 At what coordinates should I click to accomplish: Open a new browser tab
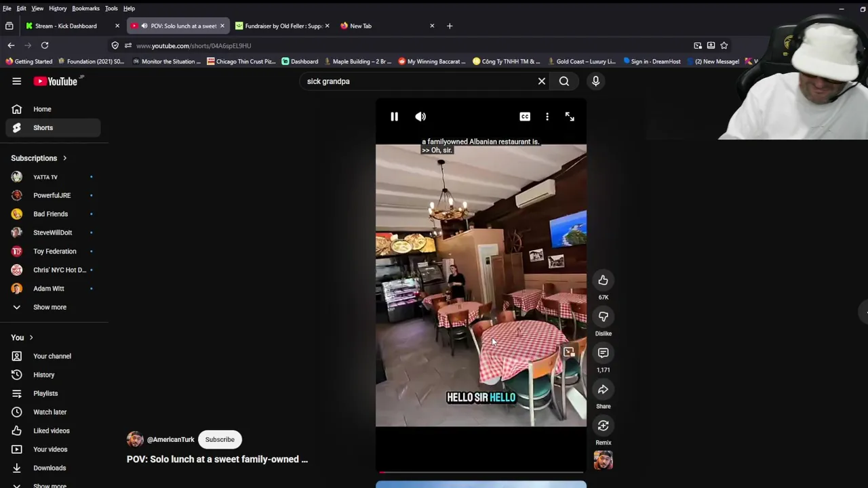(x=449, y=26)
